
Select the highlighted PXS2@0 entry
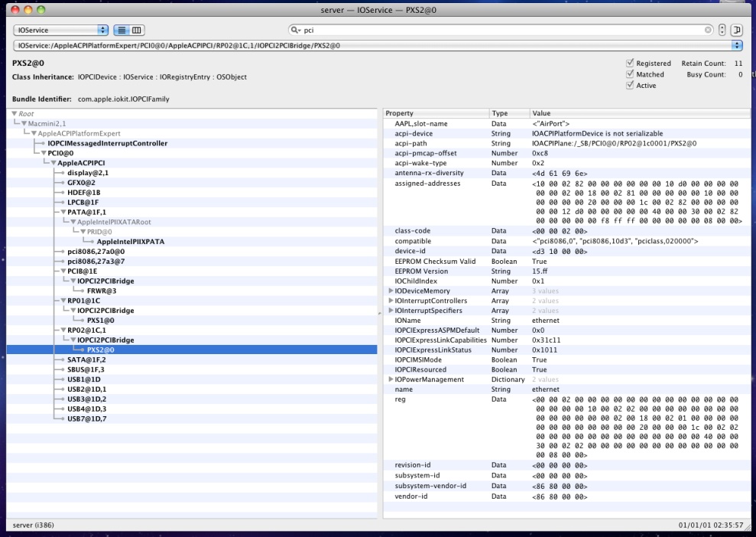(x=100, y=350)
